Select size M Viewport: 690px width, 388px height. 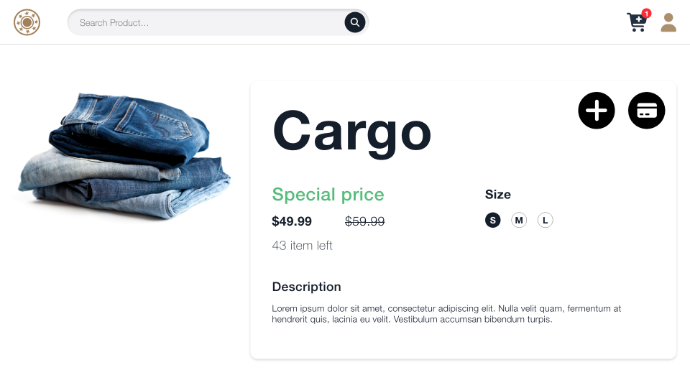[x=519, y=220]
